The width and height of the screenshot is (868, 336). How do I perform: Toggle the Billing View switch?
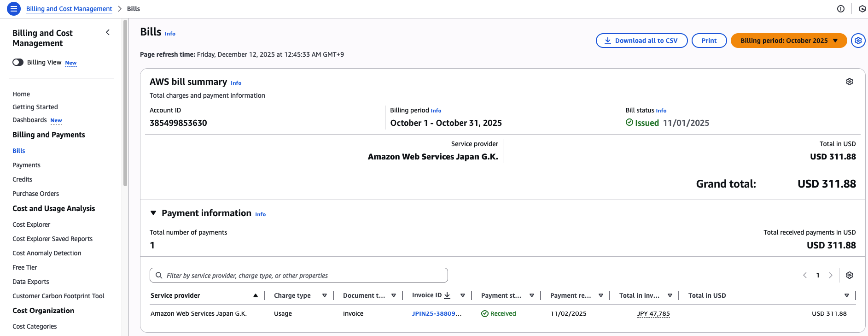pos(18,62)
